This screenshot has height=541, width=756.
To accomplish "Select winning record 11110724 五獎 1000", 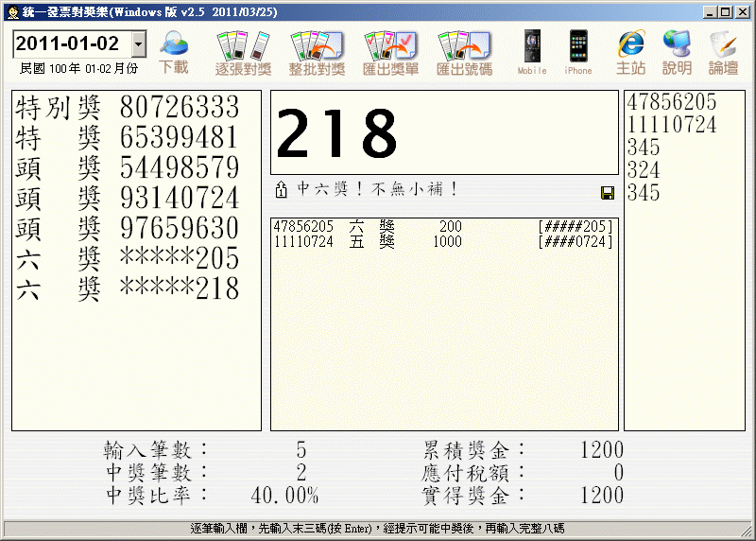I will [x=443, y=242].
